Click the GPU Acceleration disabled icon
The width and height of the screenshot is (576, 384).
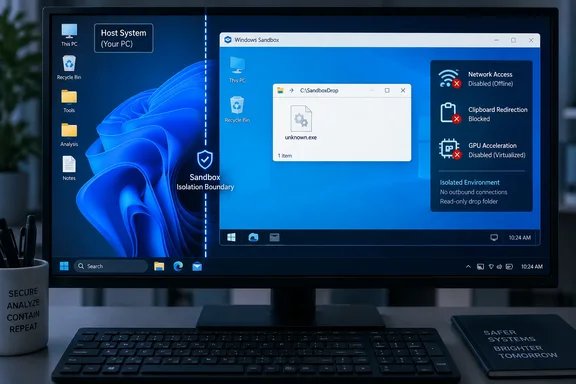(450, 149)
